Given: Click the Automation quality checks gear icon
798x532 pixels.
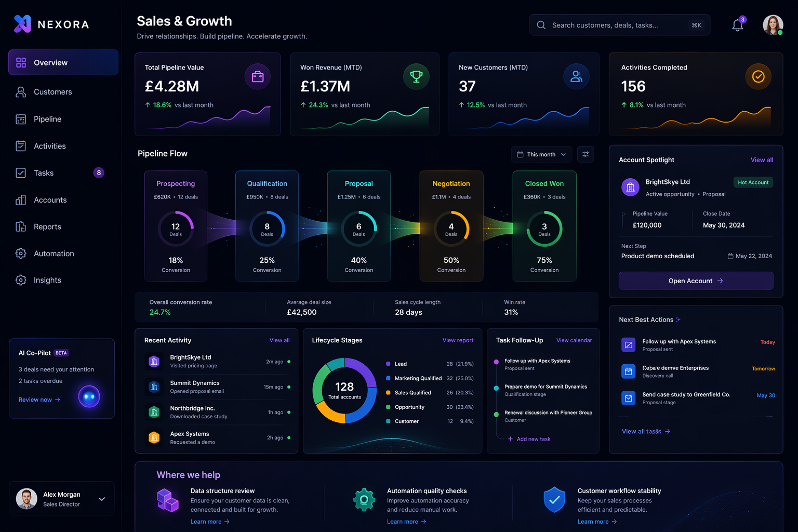Looking at the screenshot, I should point(364,500).
